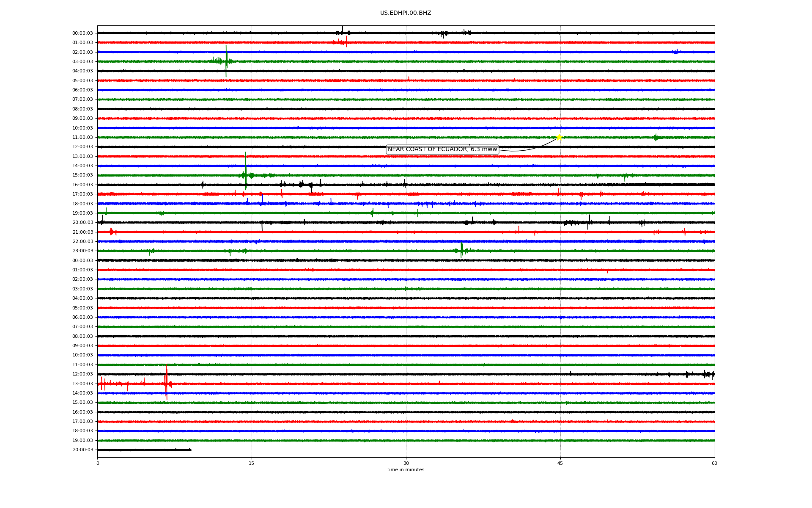Click the large green spike below the annotation
This screenshot has width=812, height=508.
[x=246, y=171]
